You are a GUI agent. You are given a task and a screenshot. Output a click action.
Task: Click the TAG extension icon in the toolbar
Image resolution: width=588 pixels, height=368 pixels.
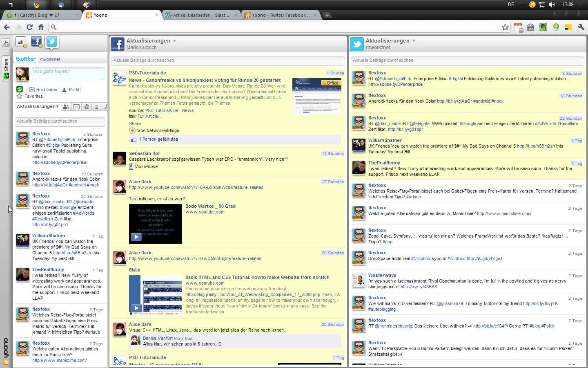tap(530, 27)
